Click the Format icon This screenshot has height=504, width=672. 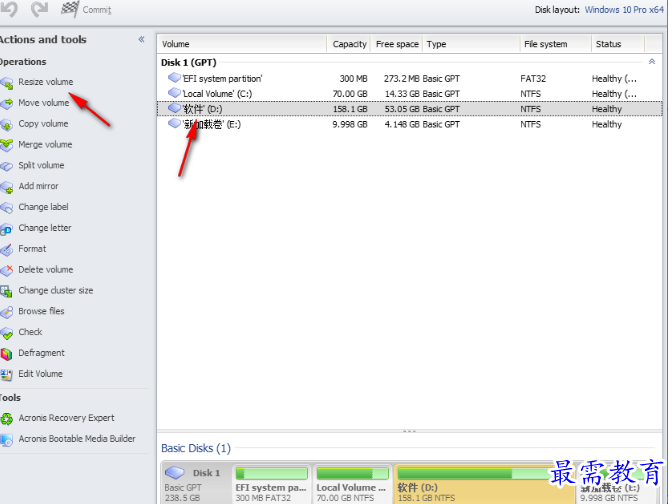pyautogui.click(x=7, y=249)
